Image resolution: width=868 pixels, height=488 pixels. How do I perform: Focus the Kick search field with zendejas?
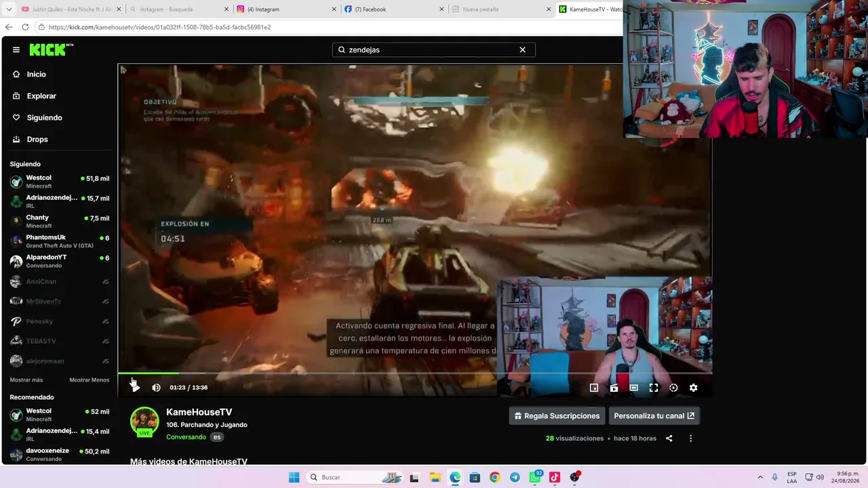[x=433, y=49]
